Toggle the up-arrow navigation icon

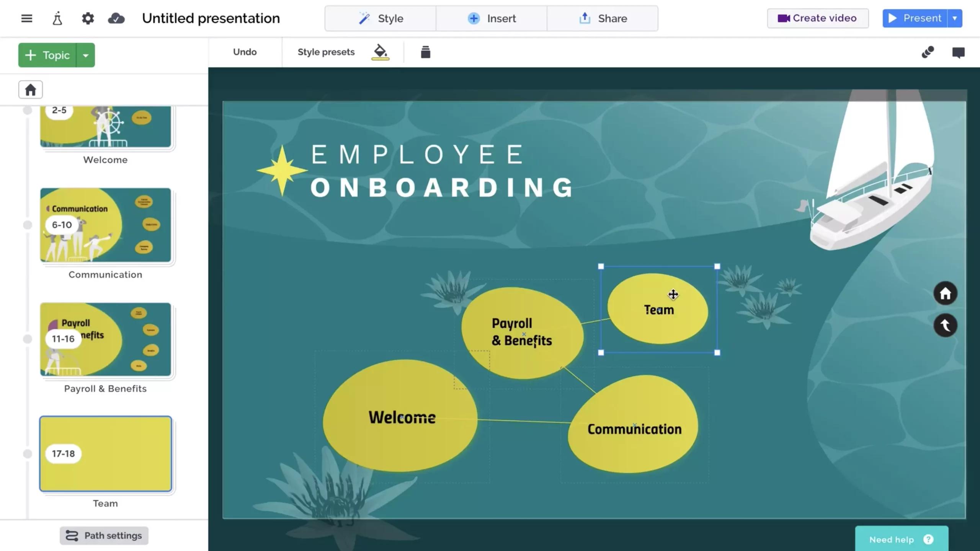[945, 325]
